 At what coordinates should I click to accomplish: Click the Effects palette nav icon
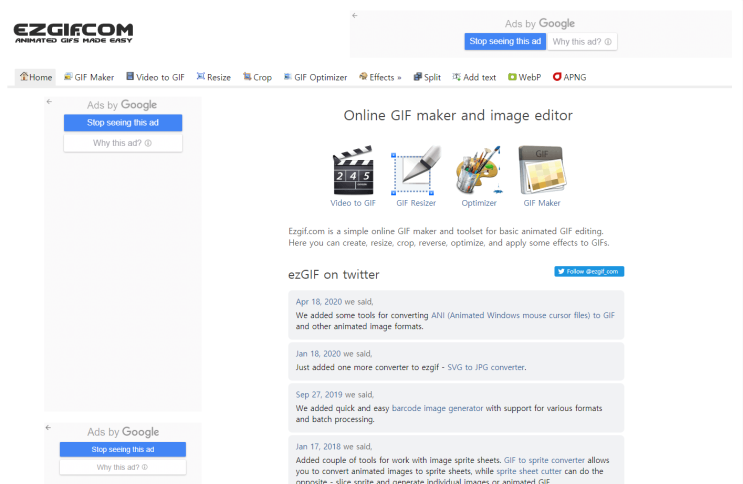pos(363,77)
